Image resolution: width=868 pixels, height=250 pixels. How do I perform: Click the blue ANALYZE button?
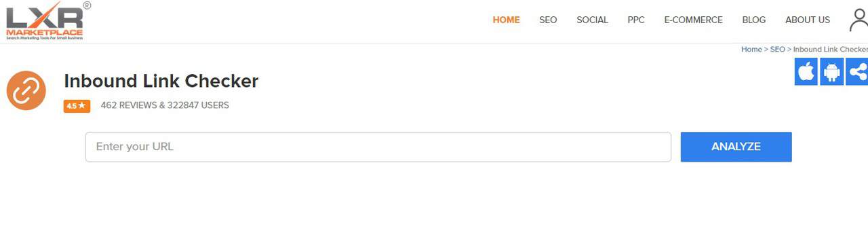(736, 147)
